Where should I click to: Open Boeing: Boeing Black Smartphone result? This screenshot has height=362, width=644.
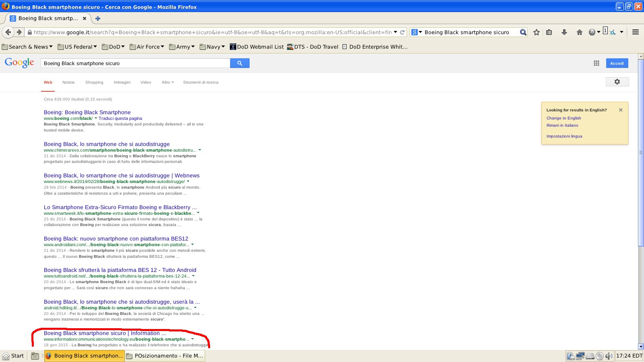pos(87,112)
